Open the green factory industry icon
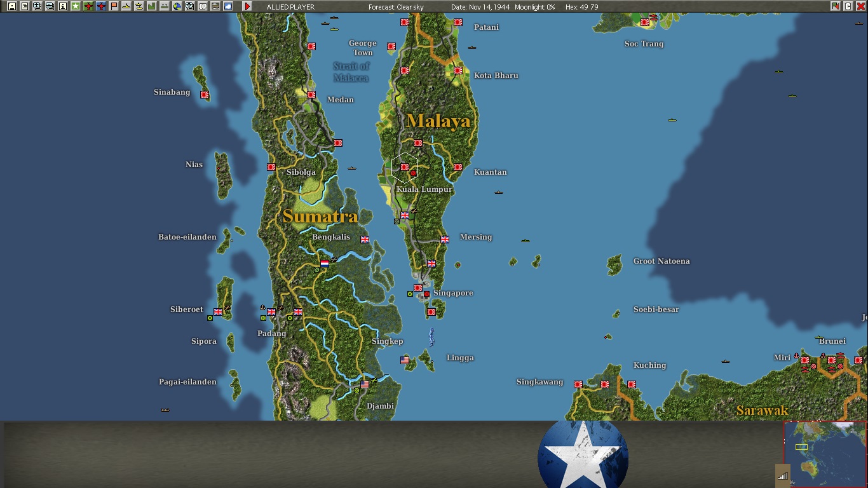Image resolution: width=868 pixels, height=488 pixels. click(152, 6)
